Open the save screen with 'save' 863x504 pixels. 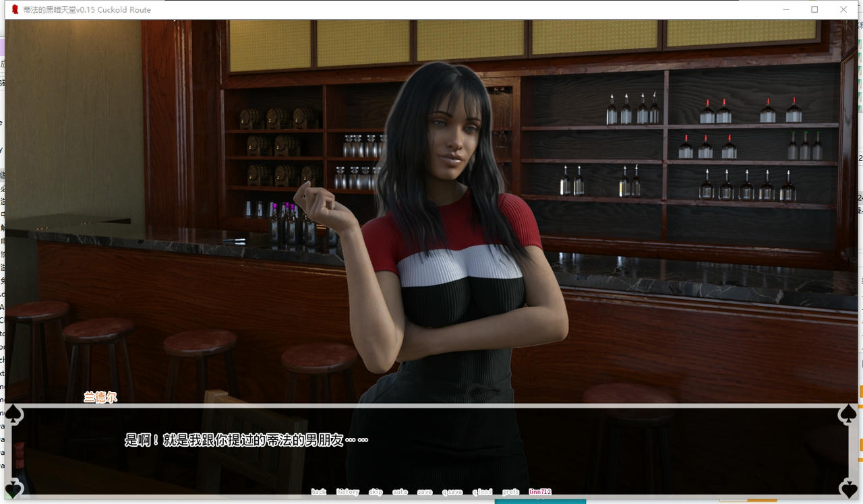[424, 492]
